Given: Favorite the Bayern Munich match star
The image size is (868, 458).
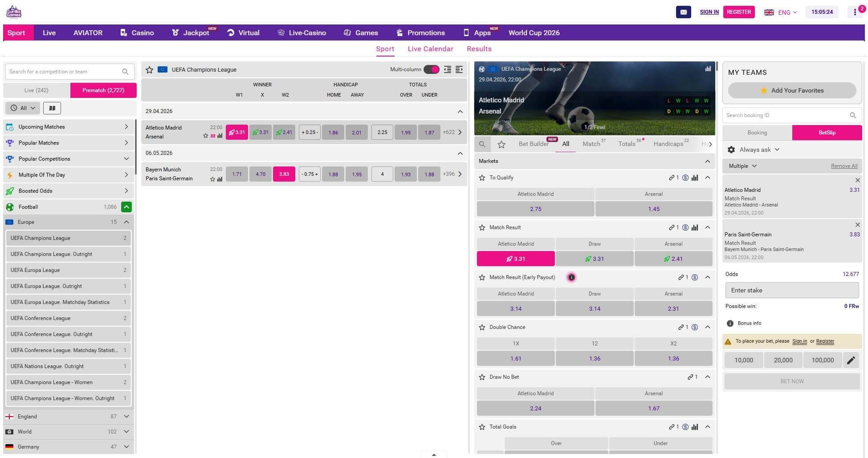Looking at the screenshot, I should tap(212, 179).
